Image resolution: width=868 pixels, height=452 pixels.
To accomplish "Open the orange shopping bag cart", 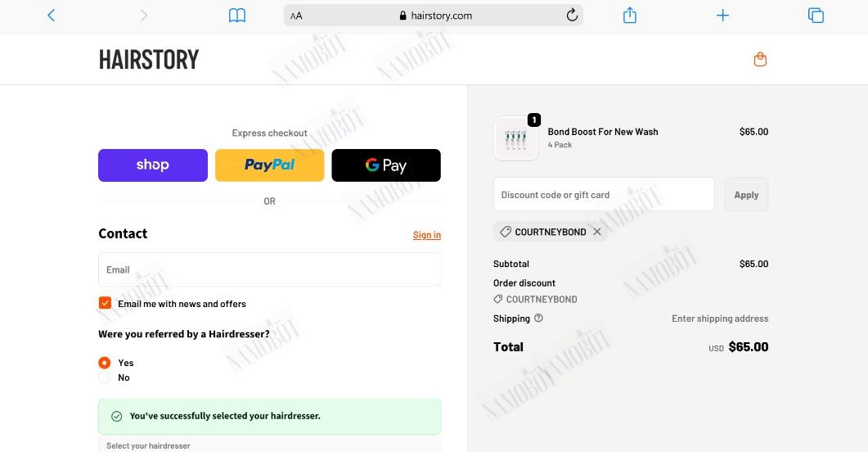I will (x=760, y=59).
